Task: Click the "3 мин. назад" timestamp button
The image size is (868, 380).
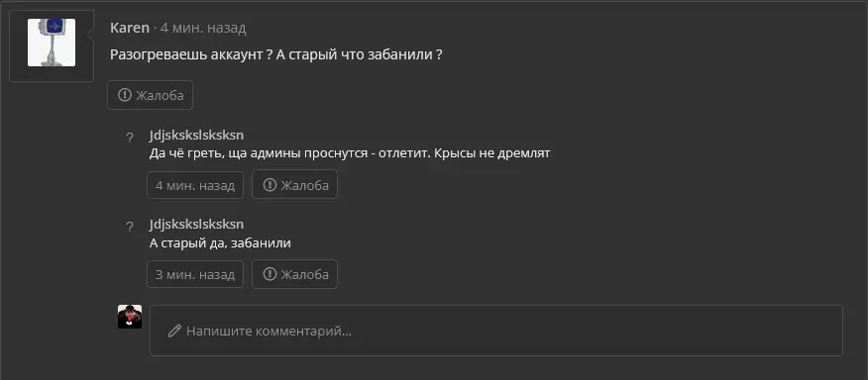Action: [195, 274]
